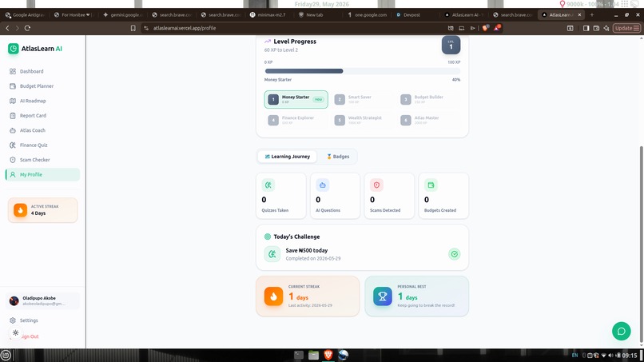Click the Save ₦500 today challenge icon
This screenshot has height=362, width=644.
tap(272, 254)
